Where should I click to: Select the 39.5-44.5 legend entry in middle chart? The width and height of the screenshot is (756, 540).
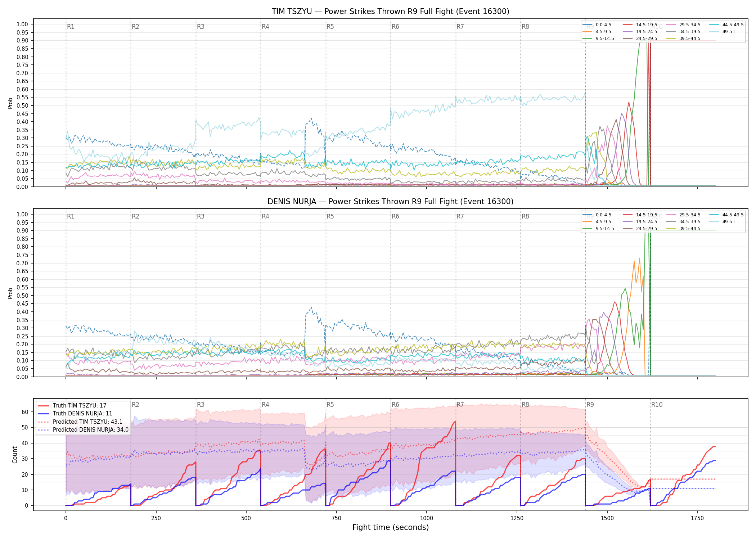pyautogui.click(x=683, y=229)
